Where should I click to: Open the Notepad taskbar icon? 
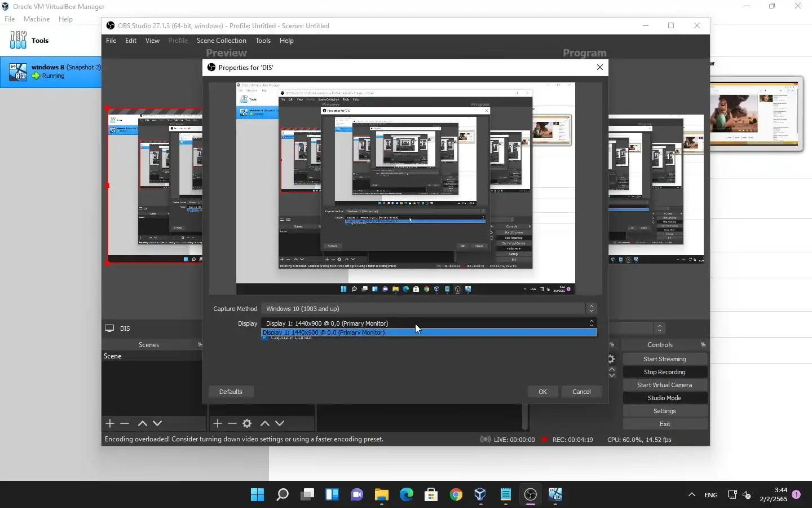coord(506,495)
